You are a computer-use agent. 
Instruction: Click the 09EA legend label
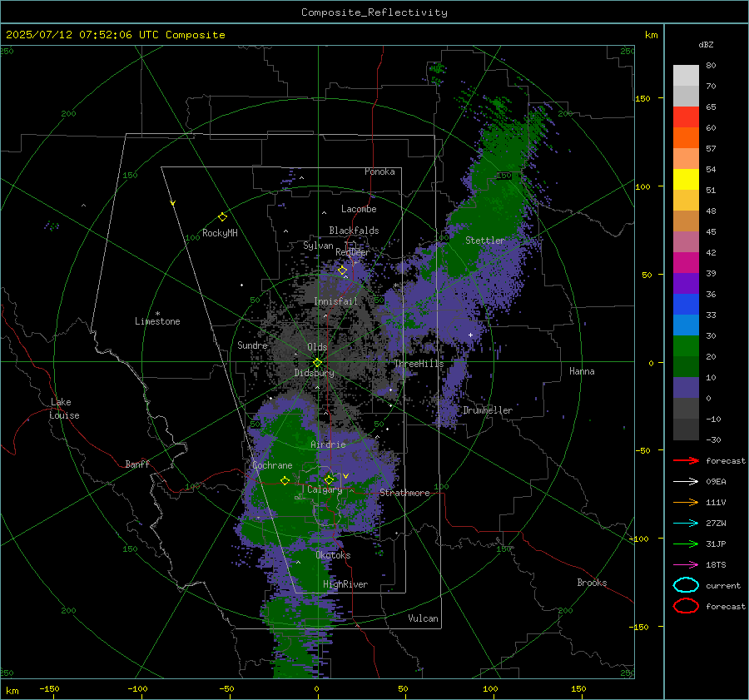716,482
